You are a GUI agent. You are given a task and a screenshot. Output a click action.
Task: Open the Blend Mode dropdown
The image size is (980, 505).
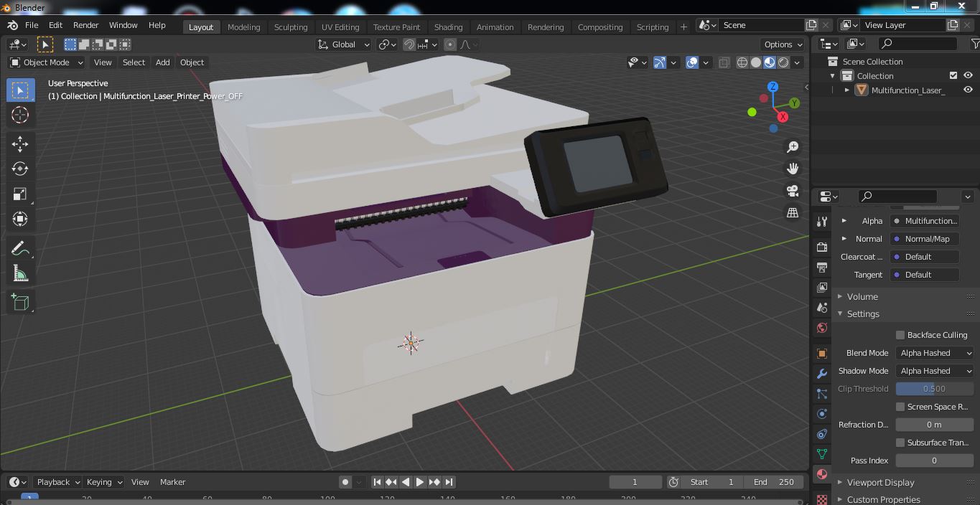(935, 353)
